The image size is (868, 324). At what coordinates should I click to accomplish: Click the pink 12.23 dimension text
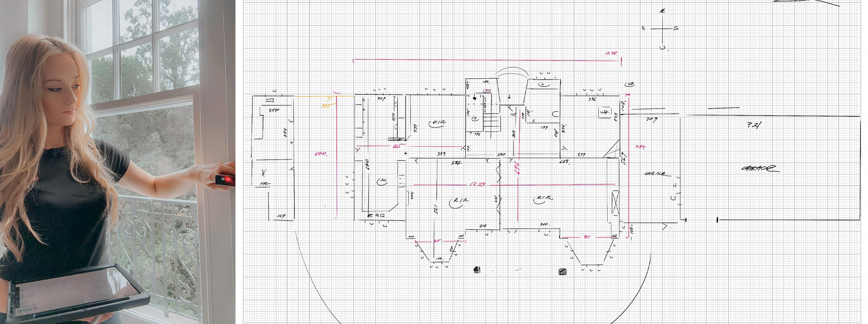(x=477, y=184)
